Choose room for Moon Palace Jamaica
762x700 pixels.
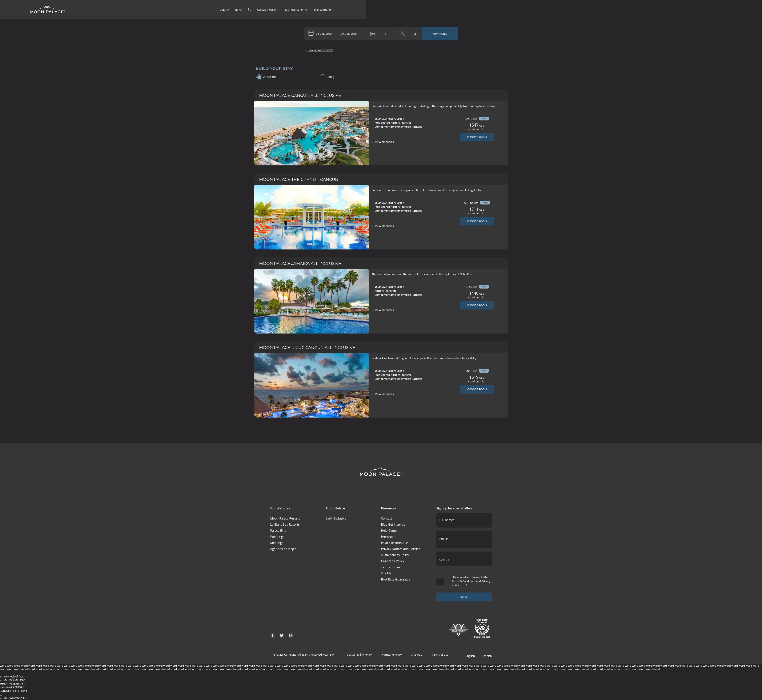pos(477,305)
